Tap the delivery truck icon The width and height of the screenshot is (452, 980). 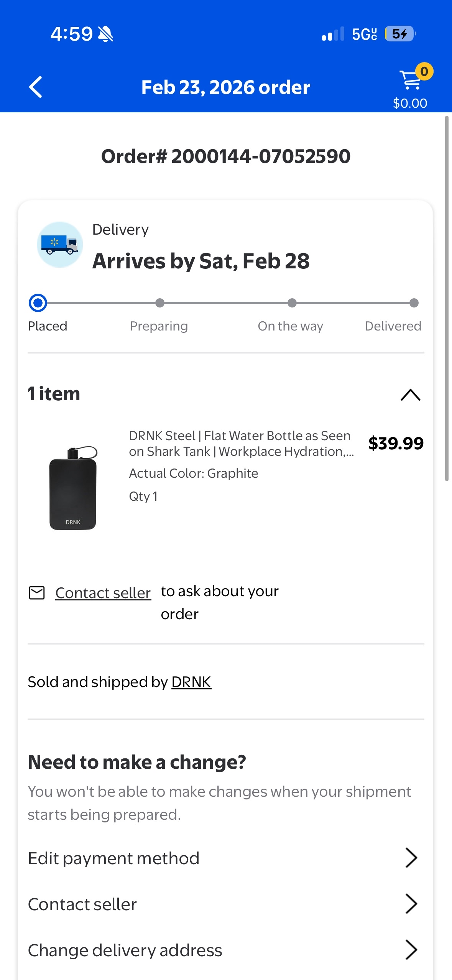(60, 245)
